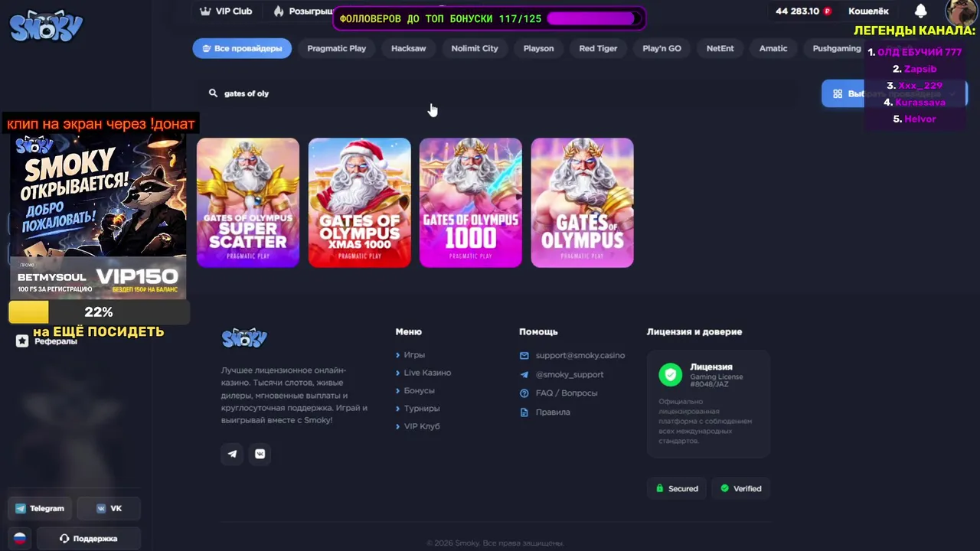The image size is (980, 551).
Task: Click the red ruble currency icon
Action: (828, 11)
